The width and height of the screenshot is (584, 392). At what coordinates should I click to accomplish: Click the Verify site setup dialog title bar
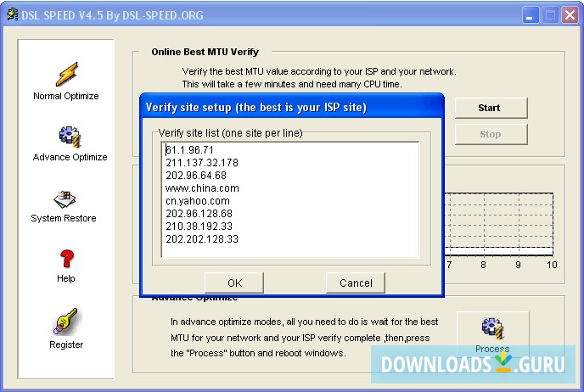coord(292,107)
